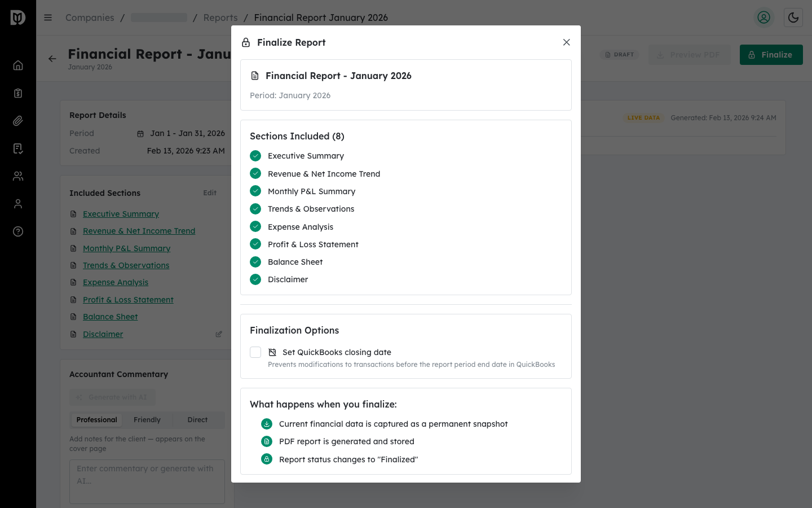Click the disabled Generate with AI button

pos(112,397)
